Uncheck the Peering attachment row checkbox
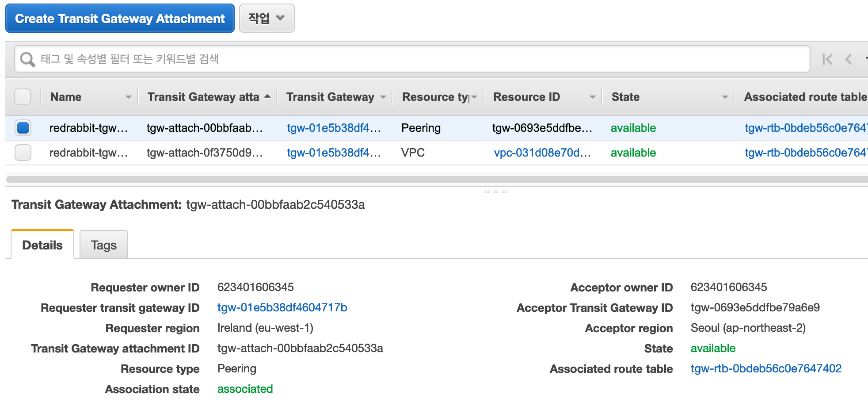This screenshot has width=868, height=406. [x=23, y=128]
